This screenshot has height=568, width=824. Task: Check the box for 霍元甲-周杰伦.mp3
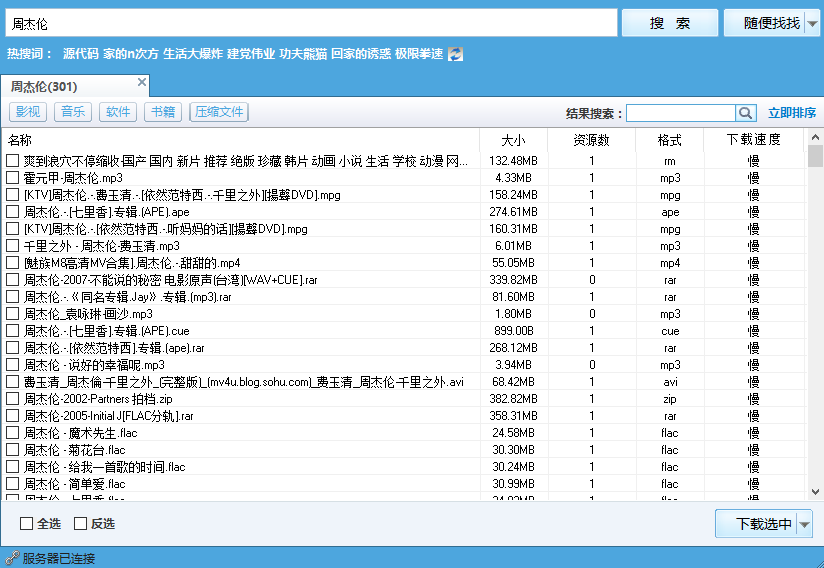pyautogui.click(x=13, y=178)
